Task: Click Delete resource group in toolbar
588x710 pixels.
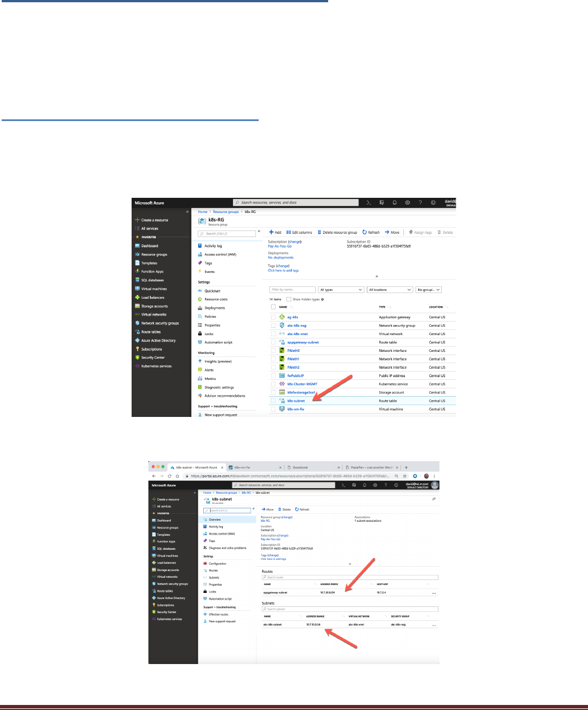Action: pos(337,232)
